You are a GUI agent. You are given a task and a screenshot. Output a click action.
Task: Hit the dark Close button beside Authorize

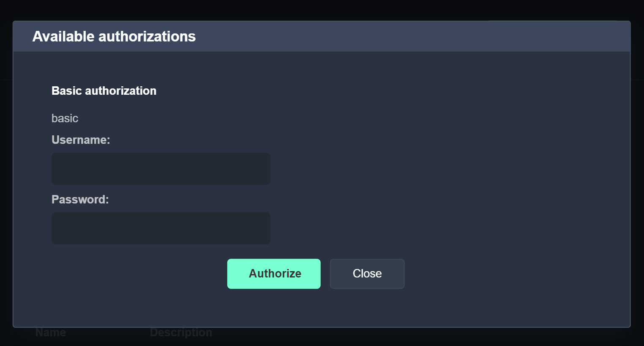(x=367, y=274)
